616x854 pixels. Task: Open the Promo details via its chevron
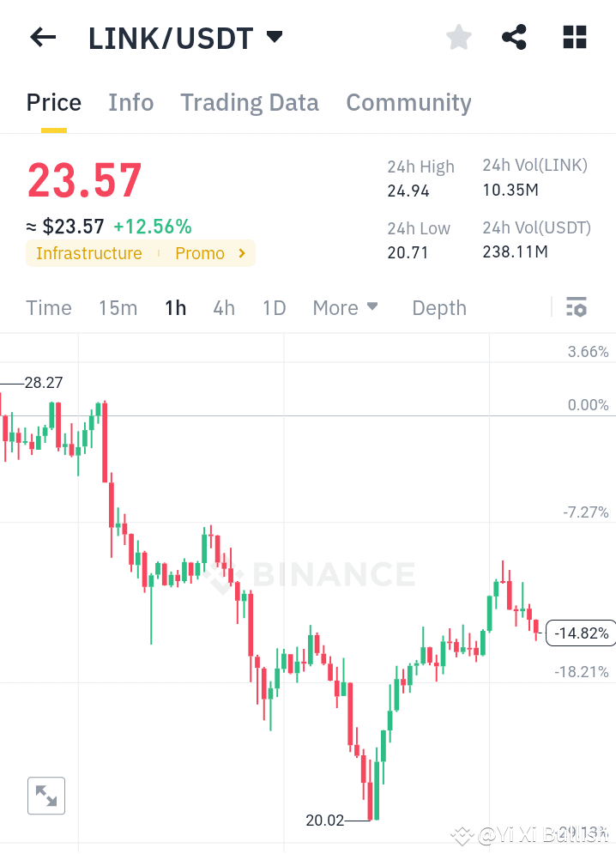coord(241,253)
